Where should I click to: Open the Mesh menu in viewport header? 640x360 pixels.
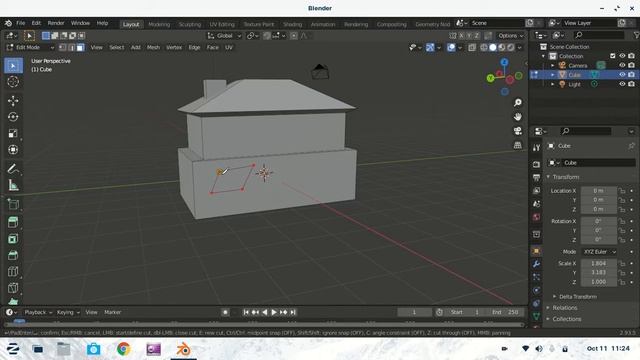pyautogui.click(x=153, y=47)
